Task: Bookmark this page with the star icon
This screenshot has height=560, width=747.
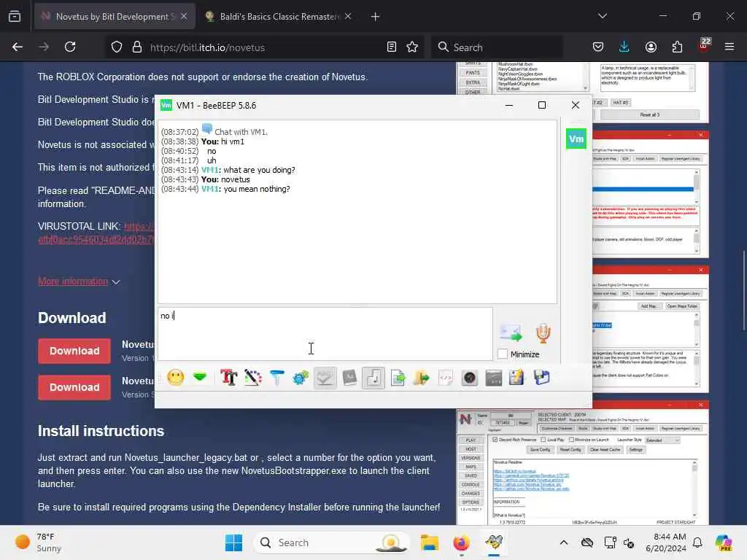Action: pyautogui.click(x=413, y=47)
